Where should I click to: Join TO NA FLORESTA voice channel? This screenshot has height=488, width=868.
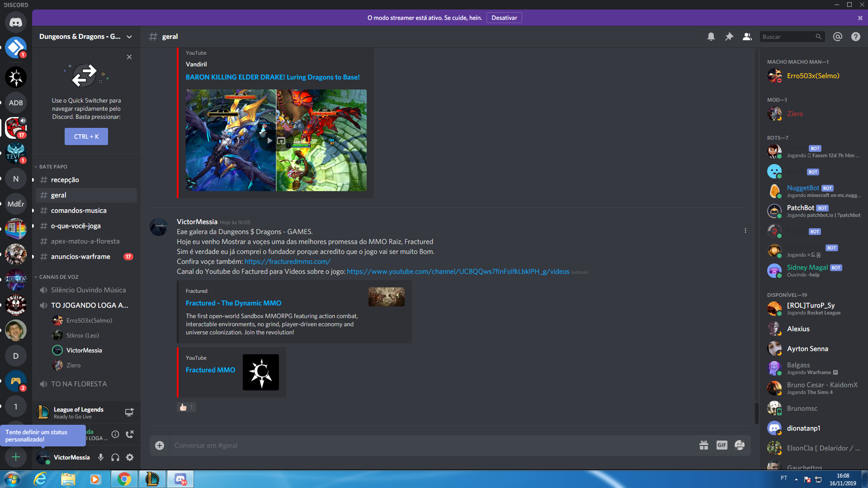coord(86,384)
